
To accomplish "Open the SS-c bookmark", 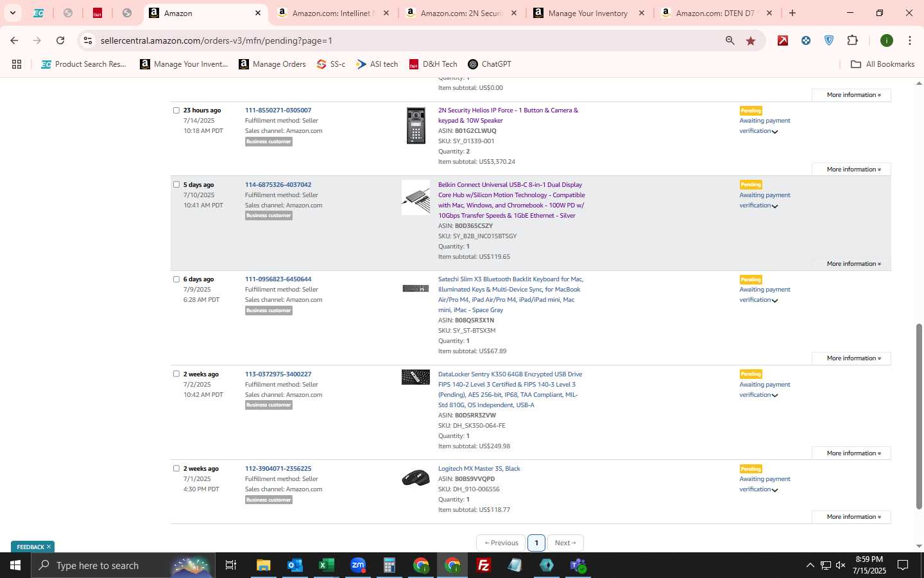I will [330, 64].
